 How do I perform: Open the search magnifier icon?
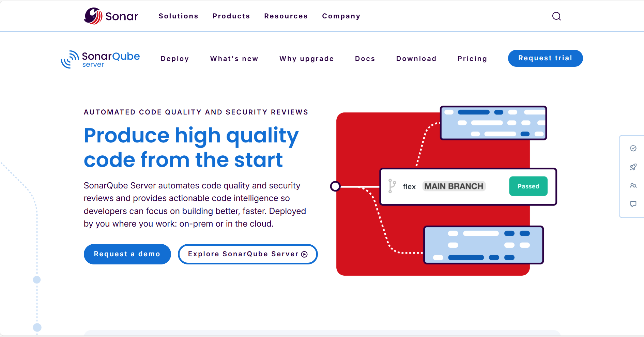point(556,16)
